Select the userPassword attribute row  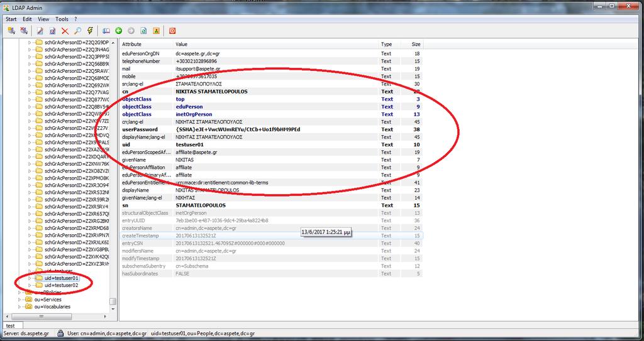[x=270, y=129]
